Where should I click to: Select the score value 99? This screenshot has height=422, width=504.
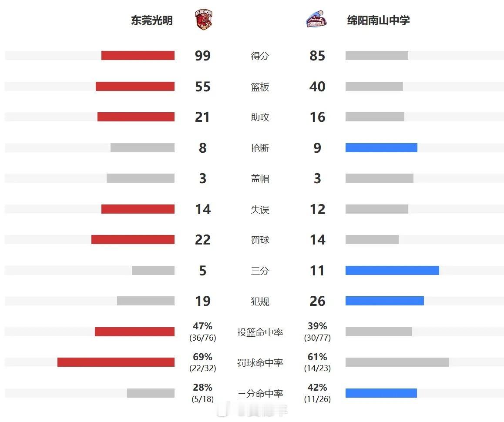click(x=202, y=56)
